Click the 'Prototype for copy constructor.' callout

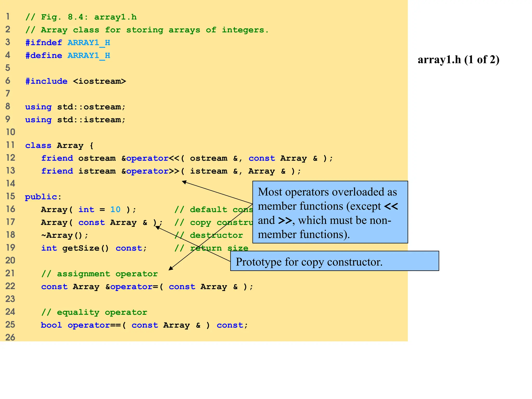[335, 261]
